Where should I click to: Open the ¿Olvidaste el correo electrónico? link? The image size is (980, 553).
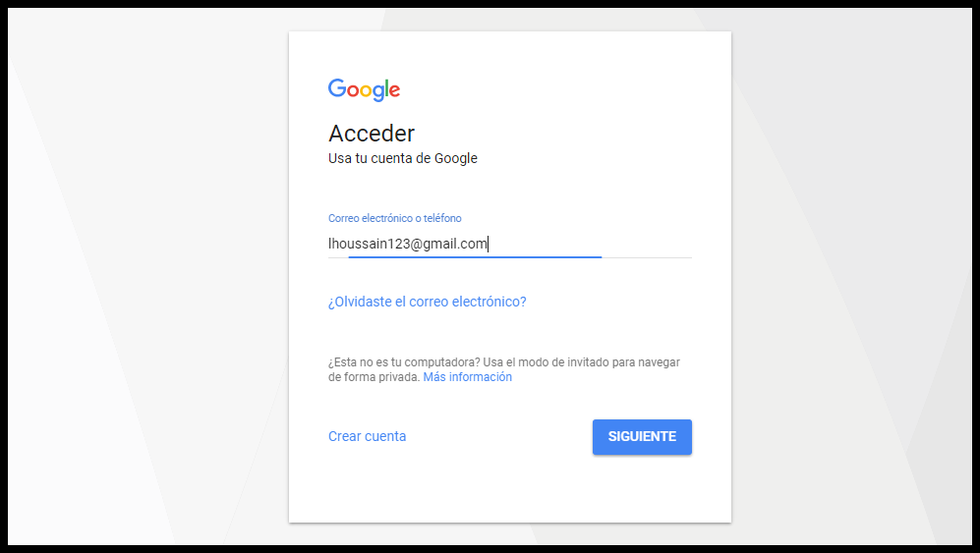(x=427, y=302)
